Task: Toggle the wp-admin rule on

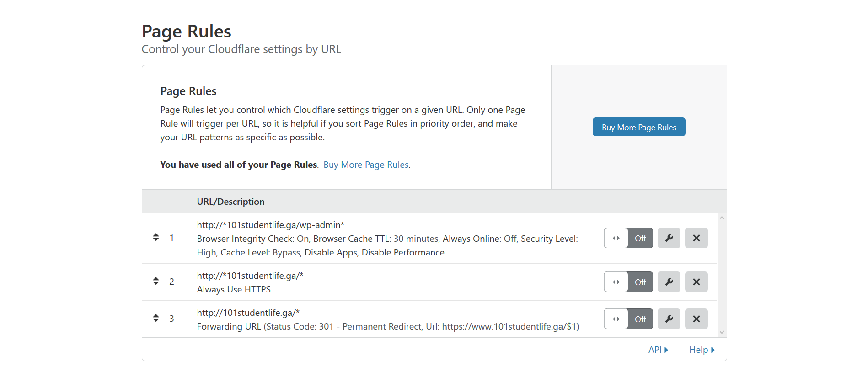Action: [628, 238]
